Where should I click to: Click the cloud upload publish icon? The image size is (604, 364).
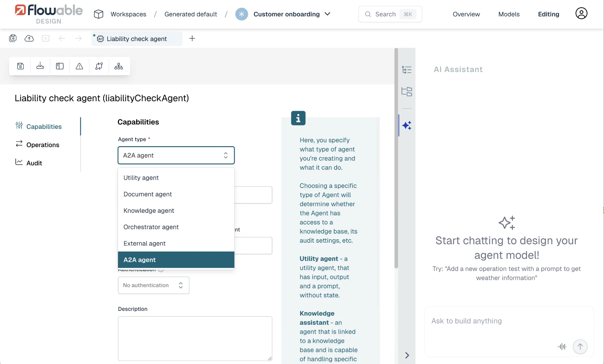[29, 38]
